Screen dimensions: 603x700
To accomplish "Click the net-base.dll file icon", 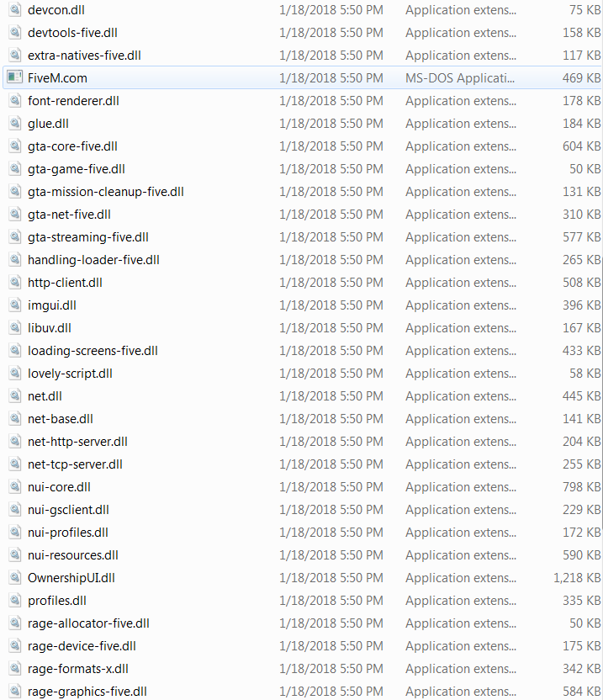I will click(15, 419).
